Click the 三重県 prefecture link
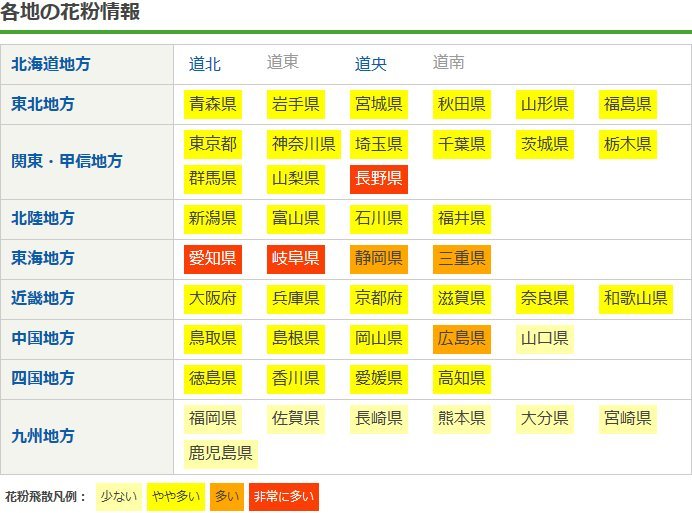 462,259
